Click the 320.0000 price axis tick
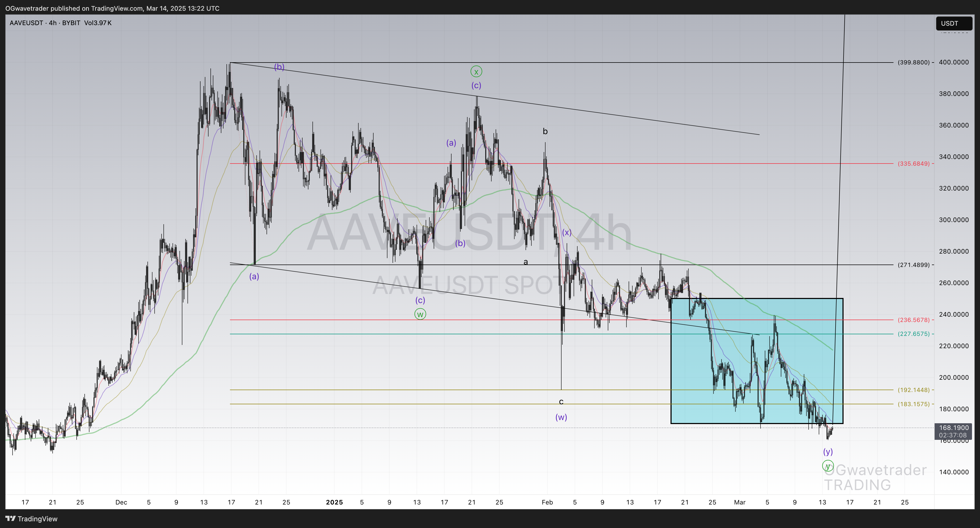Image resolution: width=980 pixels, height=528 pixels. tap(954, 188)
